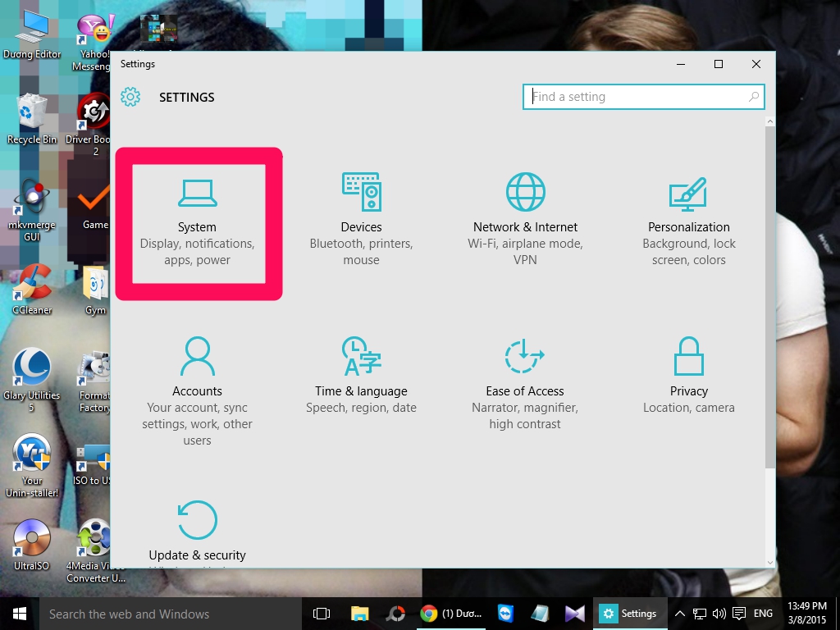Click the Settings window scrollbar down arrow
This screenshot has height=630, width=840.
click(x=769, y=562)
